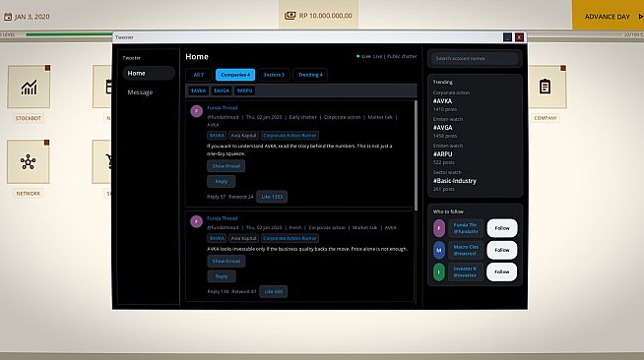The image size is (644, 360).
Task: Switch to the Trending 4 tab
Action: 310,75
